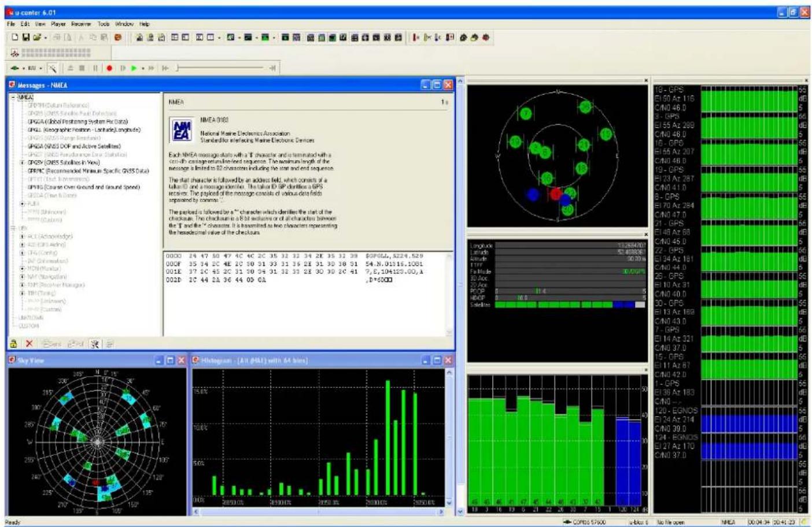This screenshot has width=812, height=527.
Task: Click the receiver connect plug icon
Action: (x=14, y=68)
